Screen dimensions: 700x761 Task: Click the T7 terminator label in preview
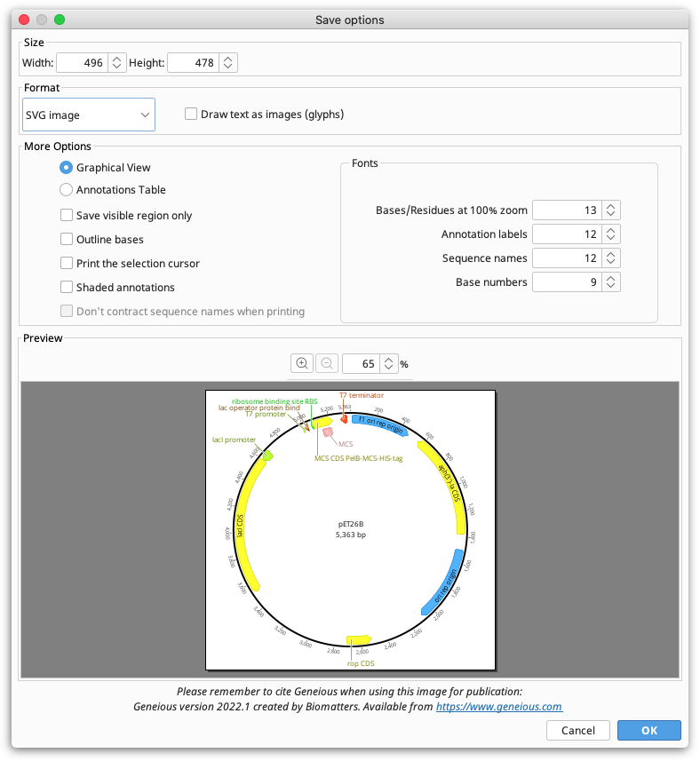click(362, 395)
